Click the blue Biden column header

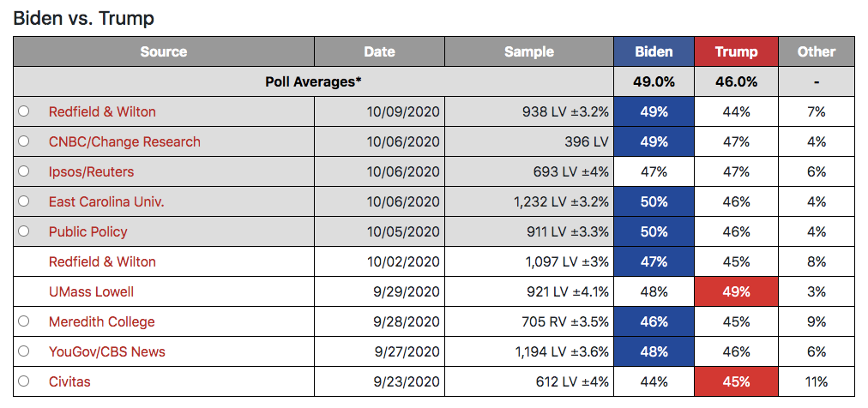(x=654, y=51)
